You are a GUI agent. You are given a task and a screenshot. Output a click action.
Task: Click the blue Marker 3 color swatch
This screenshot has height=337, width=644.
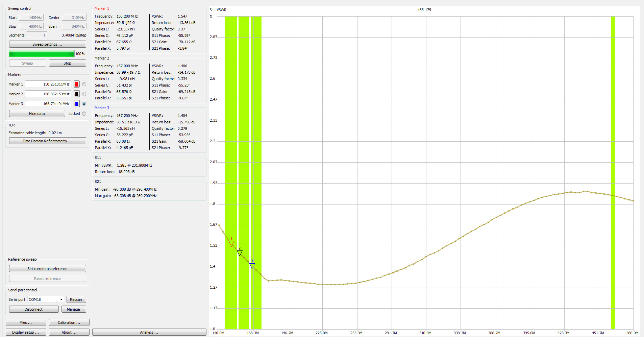click(77, 104)
